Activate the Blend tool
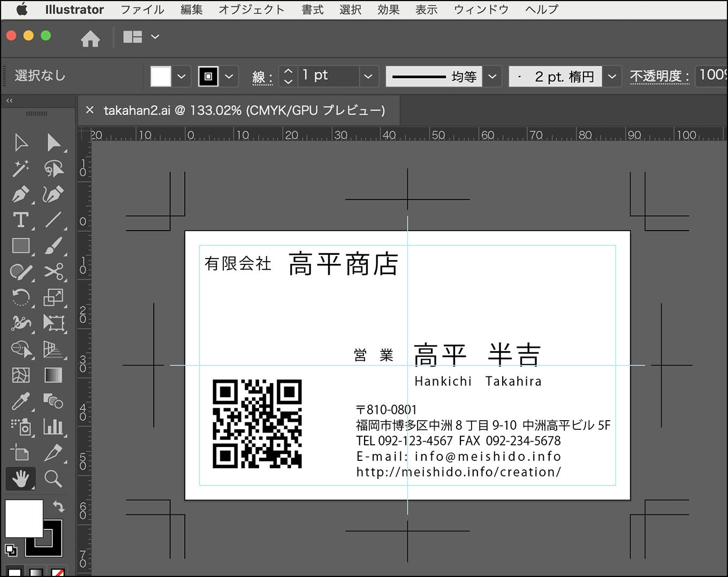728x577 pixels. tap(53, 401)
